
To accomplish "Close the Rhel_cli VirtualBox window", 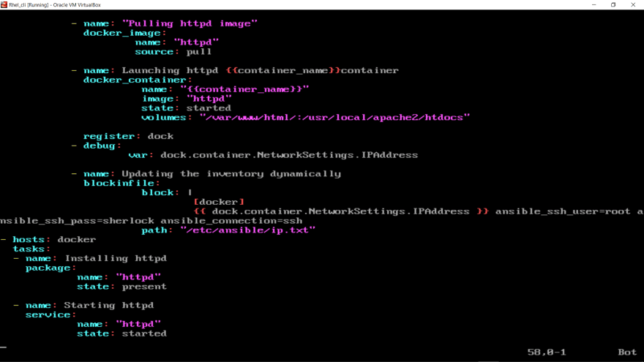I will click(x=633, y=4).
